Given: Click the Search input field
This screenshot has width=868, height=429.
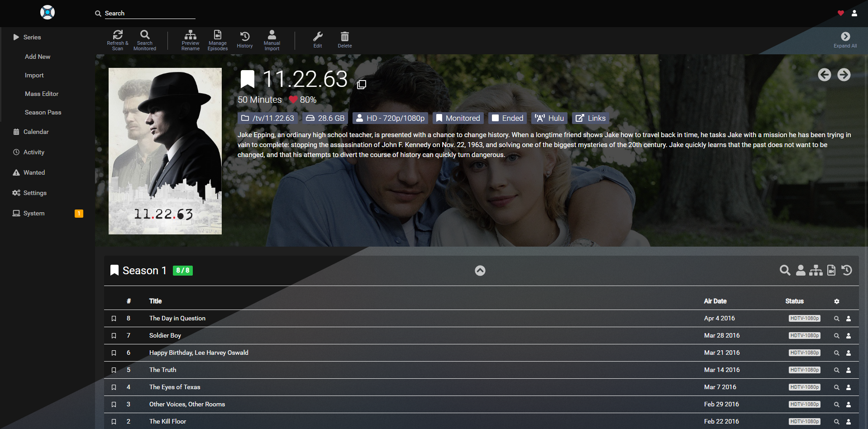Looking at the screenshot, I should [x=149, y=13].
